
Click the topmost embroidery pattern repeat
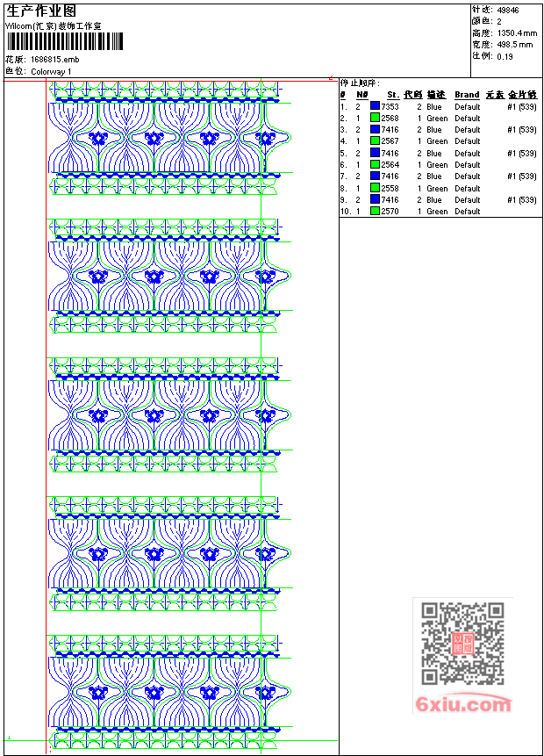pyautogui.click(x=168, y=138)
